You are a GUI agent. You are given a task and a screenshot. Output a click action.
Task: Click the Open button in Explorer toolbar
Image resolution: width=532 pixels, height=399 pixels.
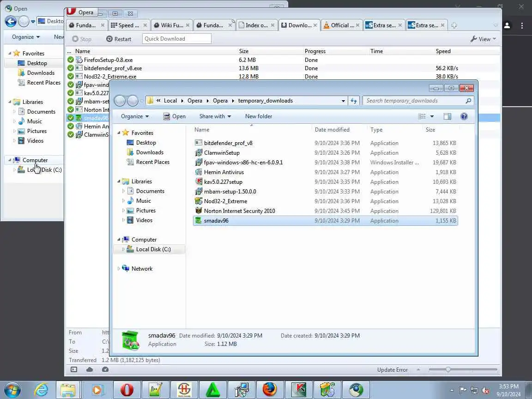[x=175, y=116]
